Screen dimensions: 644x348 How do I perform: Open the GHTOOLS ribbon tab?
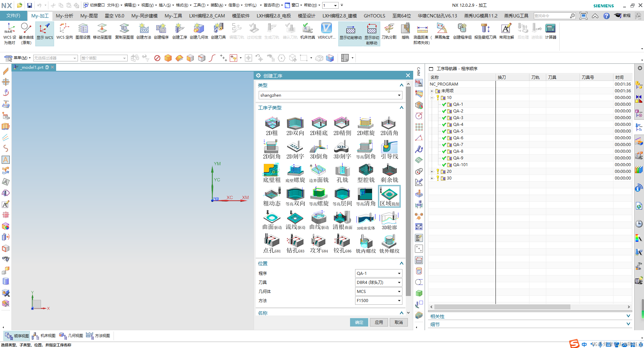coord(375,16)
